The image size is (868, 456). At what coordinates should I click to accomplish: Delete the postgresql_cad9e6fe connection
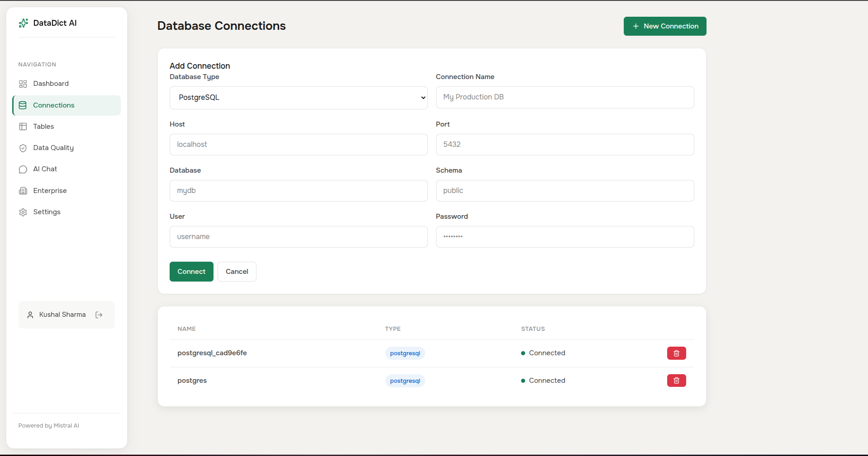point(676,353)
